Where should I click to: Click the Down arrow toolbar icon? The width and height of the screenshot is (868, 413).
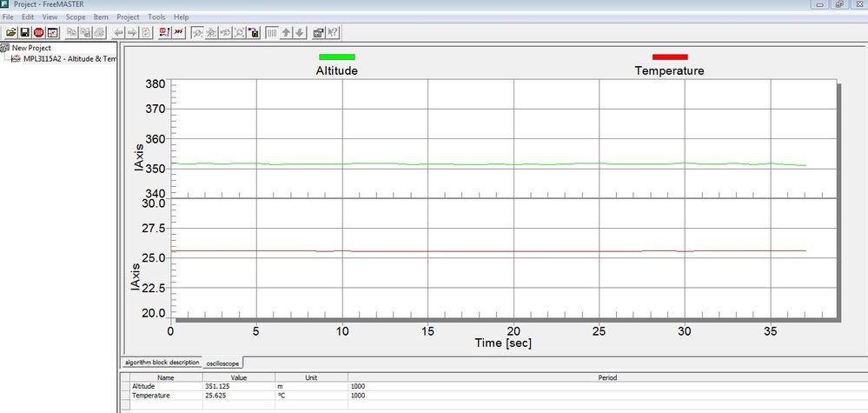pyautogui.click(x=300, y=33)
